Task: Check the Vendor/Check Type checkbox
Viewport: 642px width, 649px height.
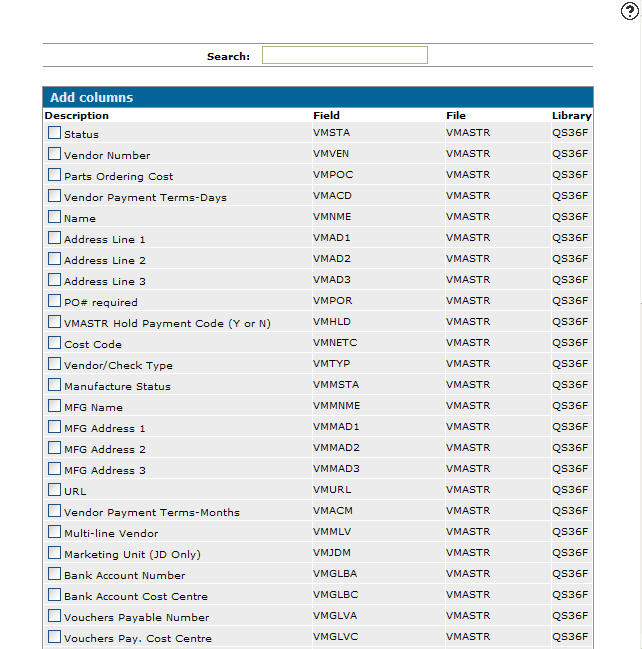Action: (x=54, y=364)
